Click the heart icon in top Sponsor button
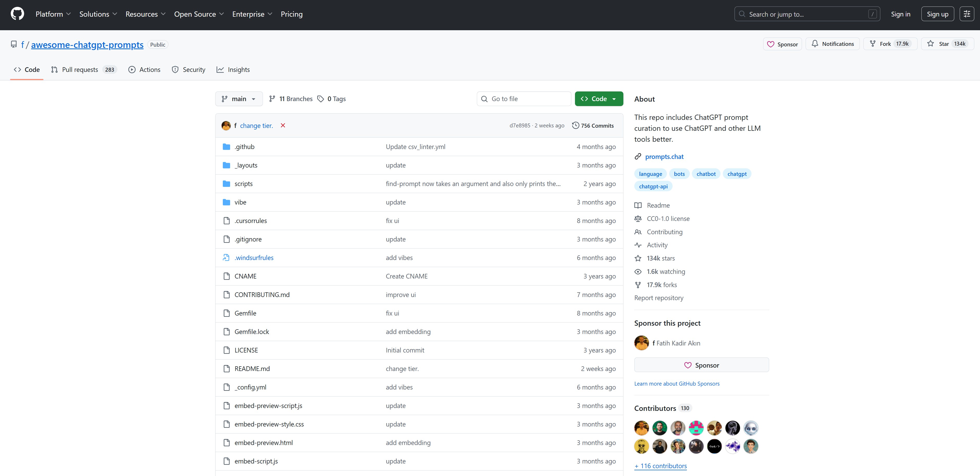Image resolution: width=980 pixels, height=476 pixels. (x=770, y=44)
